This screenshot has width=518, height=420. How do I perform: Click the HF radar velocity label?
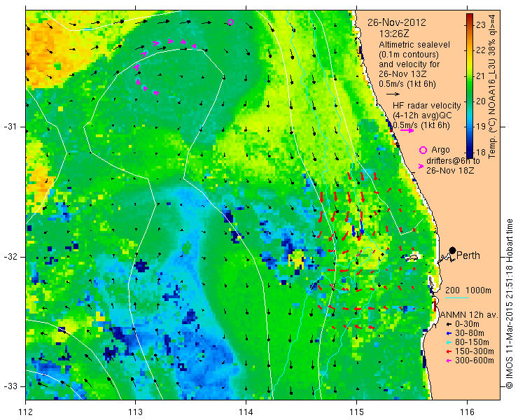tap(426, 106)
